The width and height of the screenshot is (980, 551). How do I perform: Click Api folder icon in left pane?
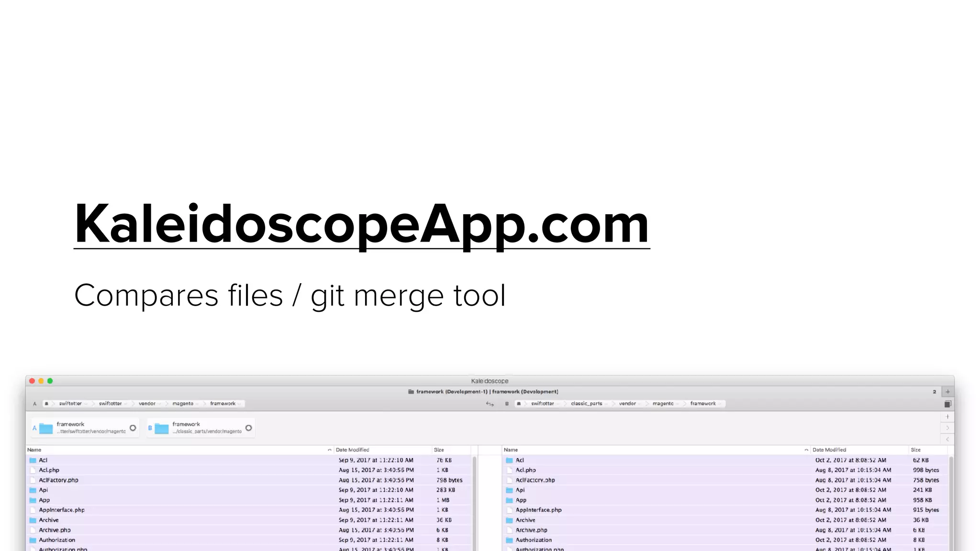33,490
